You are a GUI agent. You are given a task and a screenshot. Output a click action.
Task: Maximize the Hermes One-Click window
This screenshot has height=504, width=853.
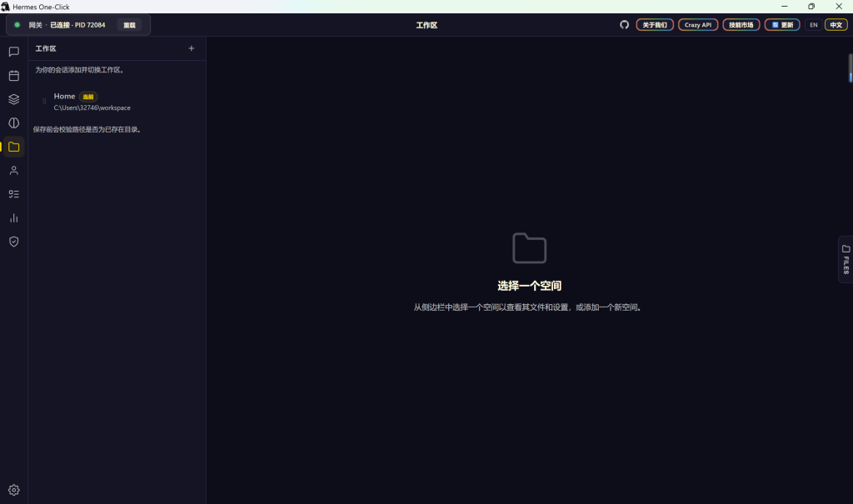[811, 7]
